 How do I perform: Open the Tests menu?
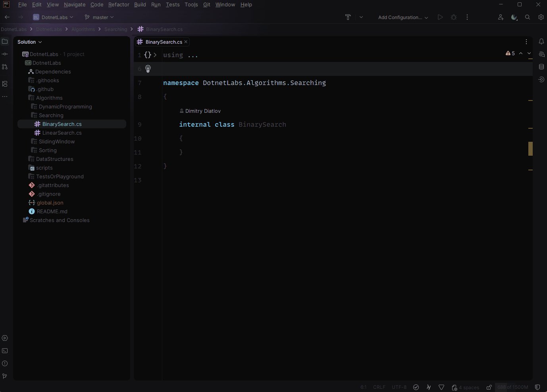tap(173, 4)
